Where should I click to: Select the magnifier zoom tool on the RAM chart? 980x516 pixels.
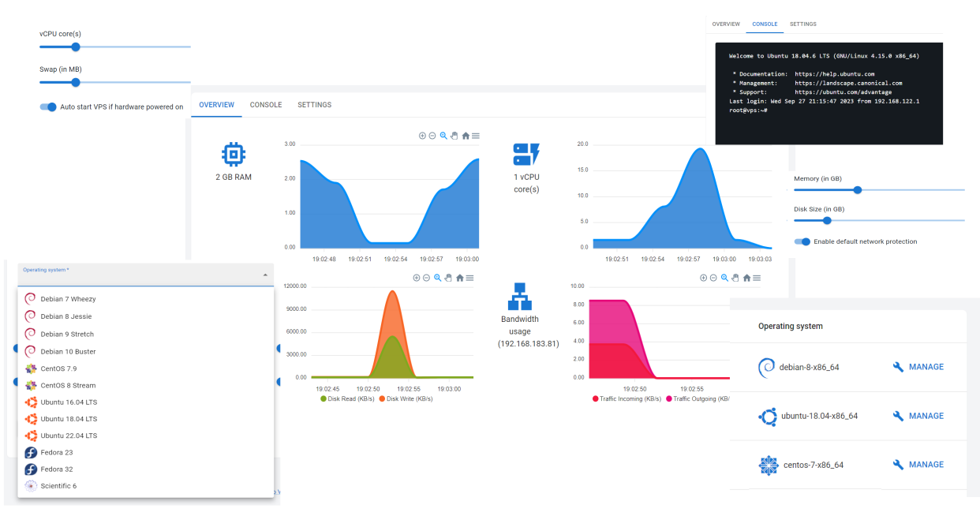coord(443,136)
